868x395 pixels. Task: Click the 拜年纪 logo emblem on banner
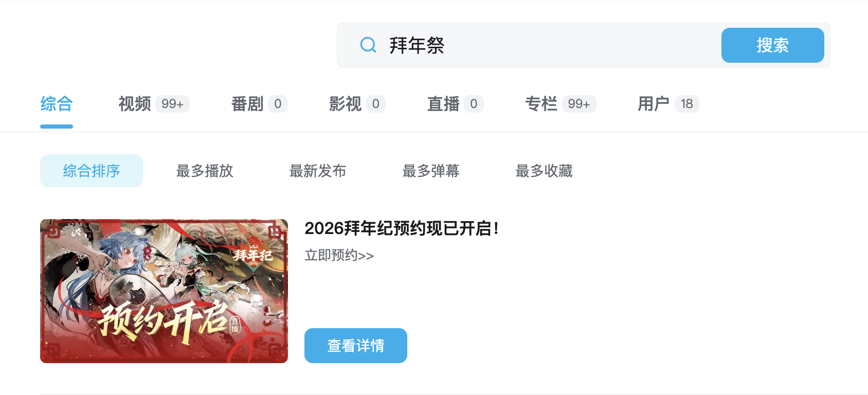click(252, 254)
